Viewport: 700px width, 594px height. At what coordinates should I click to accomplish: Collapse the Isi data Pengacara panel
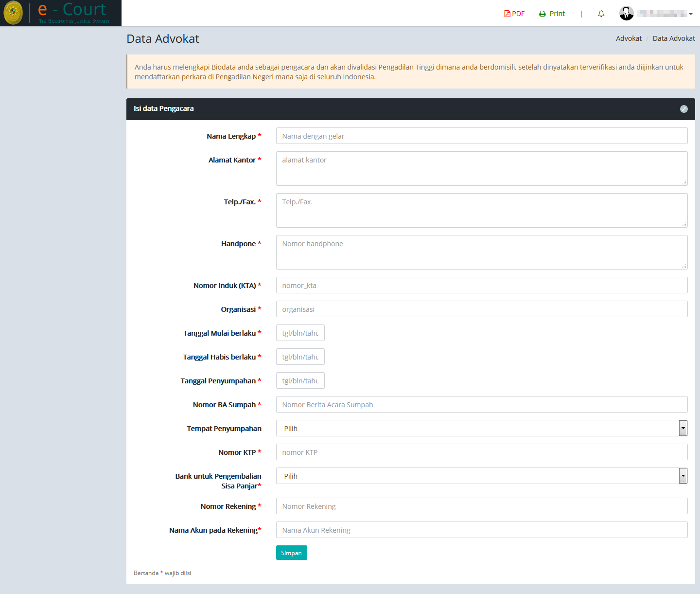pos(683,109)
